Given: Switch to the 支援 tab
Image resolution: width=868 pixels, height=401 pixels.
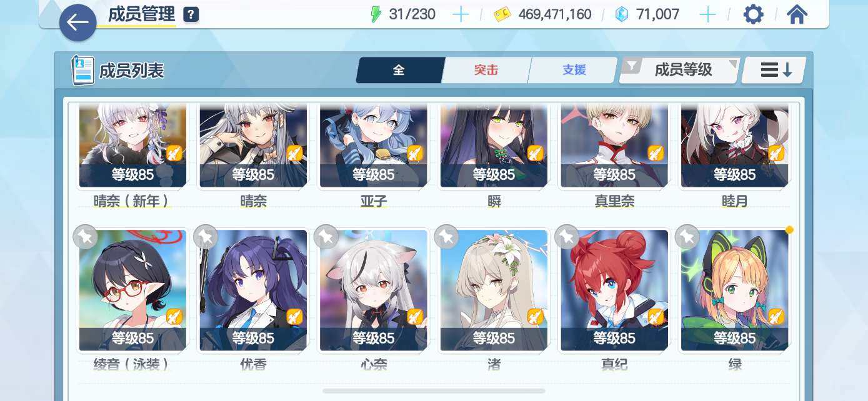Looking at the screenshot, I should click(x=573, y=70).
